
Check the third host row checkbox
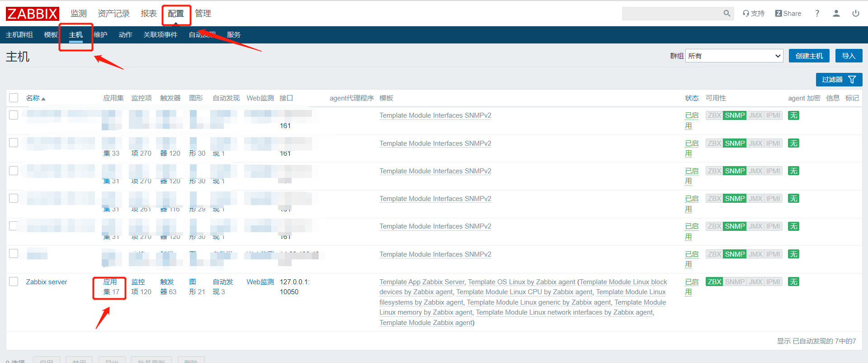coord(14,171)
